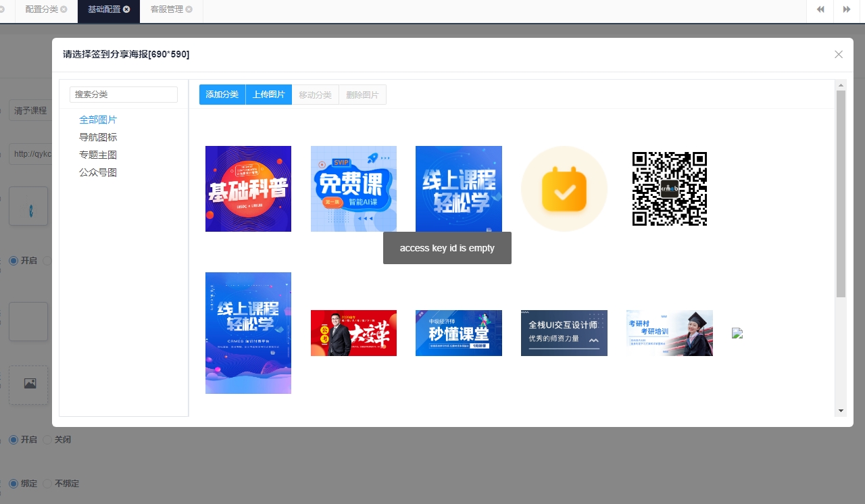Pick the 考研村 考研培训 banner thumbnail

coord(670,333)
